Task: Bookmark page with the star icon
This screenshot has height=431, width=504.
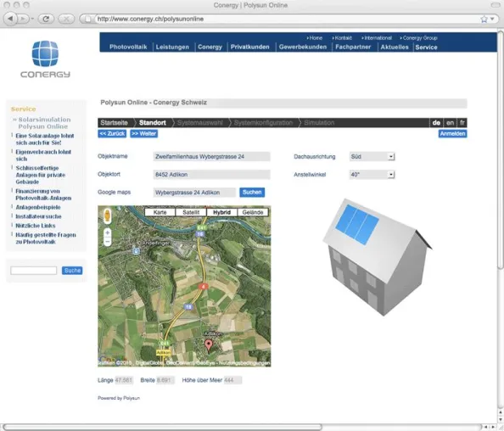Action: tap(484, 20)
